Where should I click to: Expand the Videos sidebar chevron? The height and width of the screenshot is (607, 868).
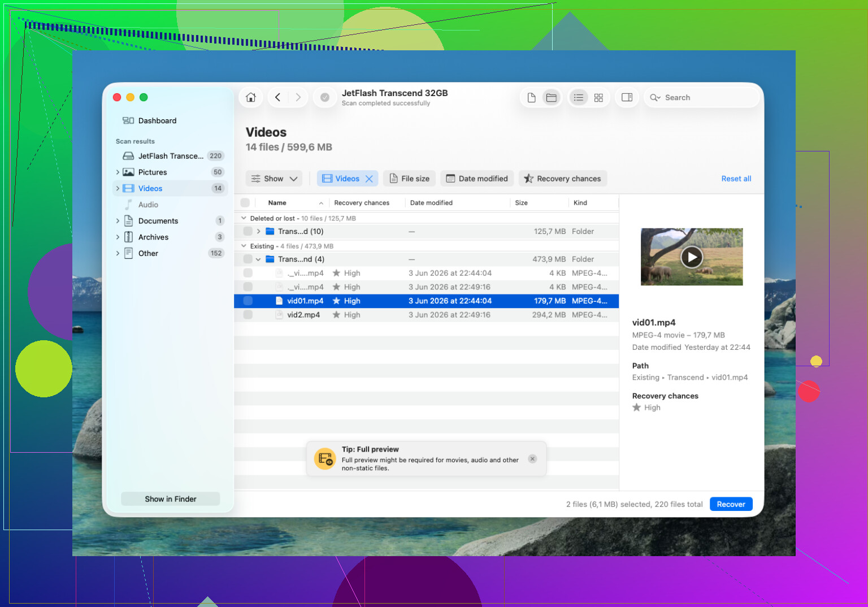coord(118,188)
